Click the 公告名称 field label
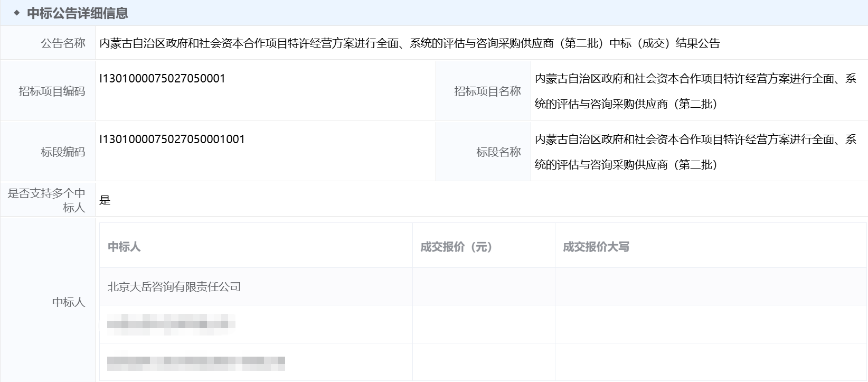The height and width of the screenshot is (382, 868). click(x=63, y=43)
